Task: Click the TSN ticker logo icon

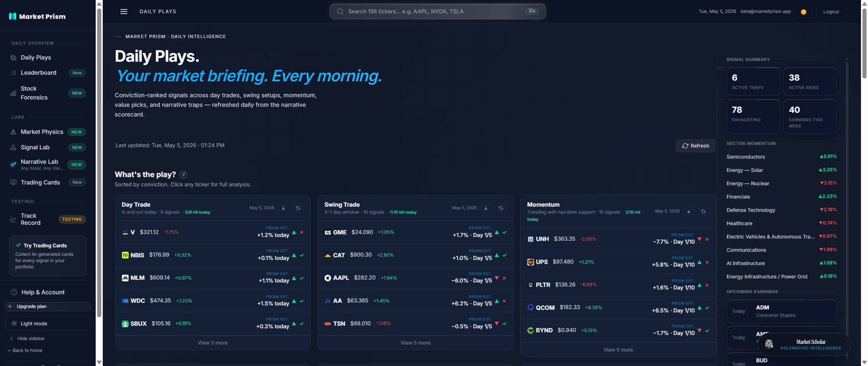Action: tap(328, 324)
